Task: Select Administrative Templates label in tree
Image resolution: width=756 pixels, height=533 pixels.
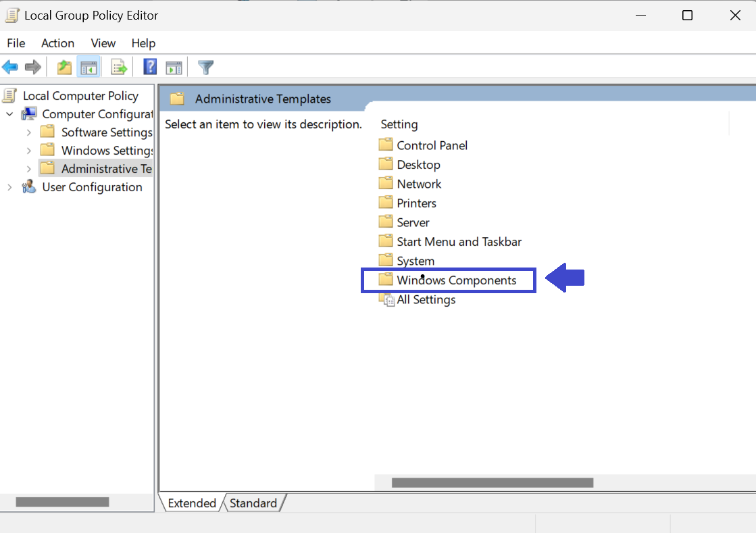Action: click(x=107, y=169)
